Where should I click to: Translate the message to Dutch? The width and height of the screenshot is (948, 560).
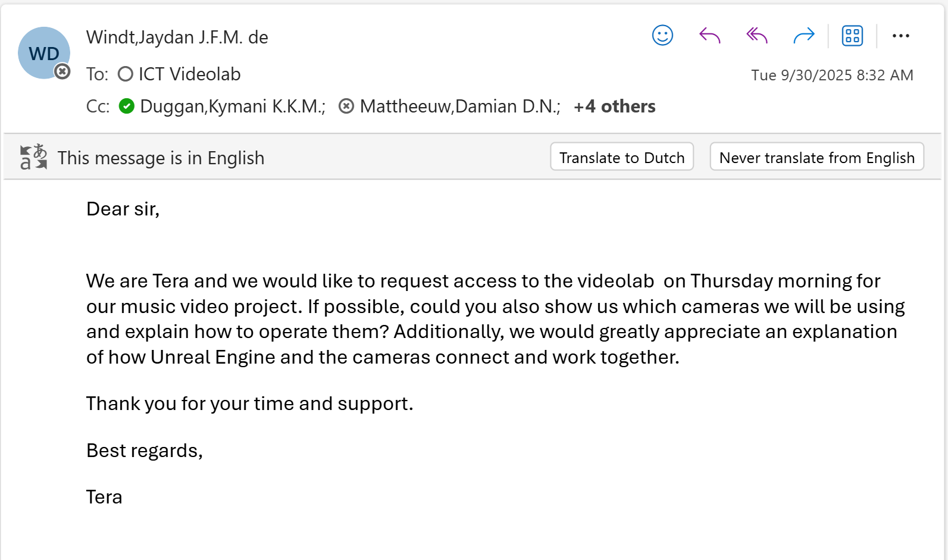point(621,157)
